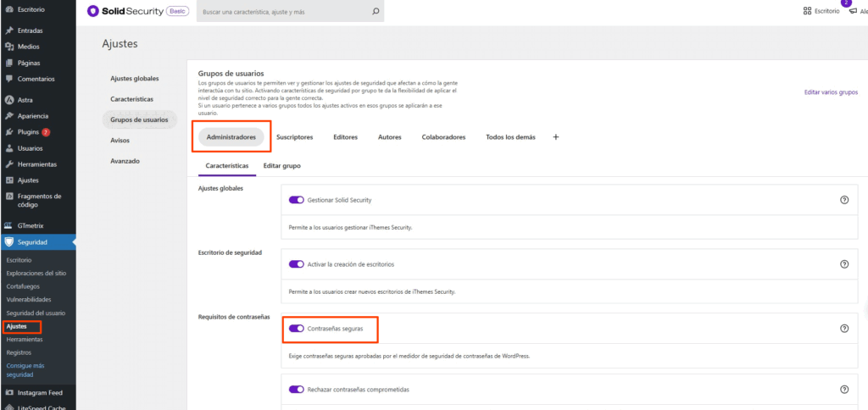Open Exploraciones del sitio submenu link

point(36,273)
